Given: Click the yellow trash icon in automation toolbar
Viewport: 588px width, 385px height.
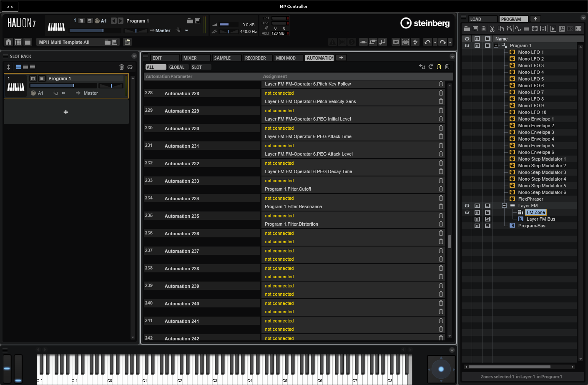Looking at the screenshot, I should 439,67.
